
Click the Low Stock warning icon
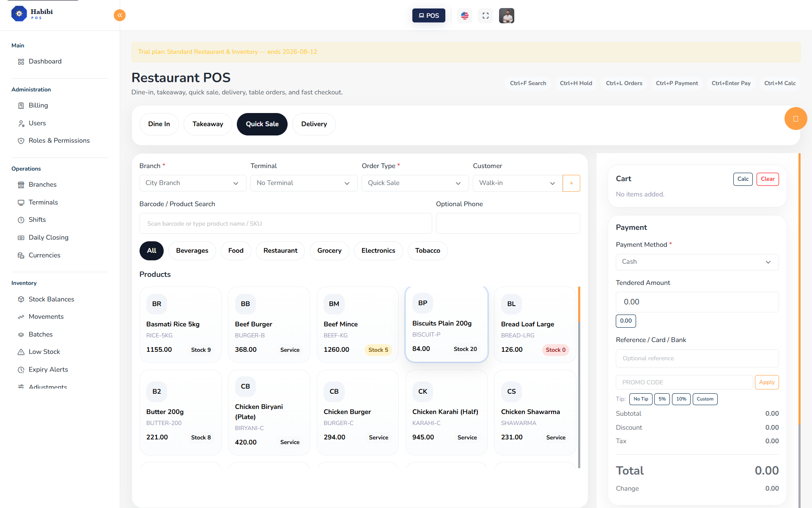pyautogui.click(x=21, y=352)
